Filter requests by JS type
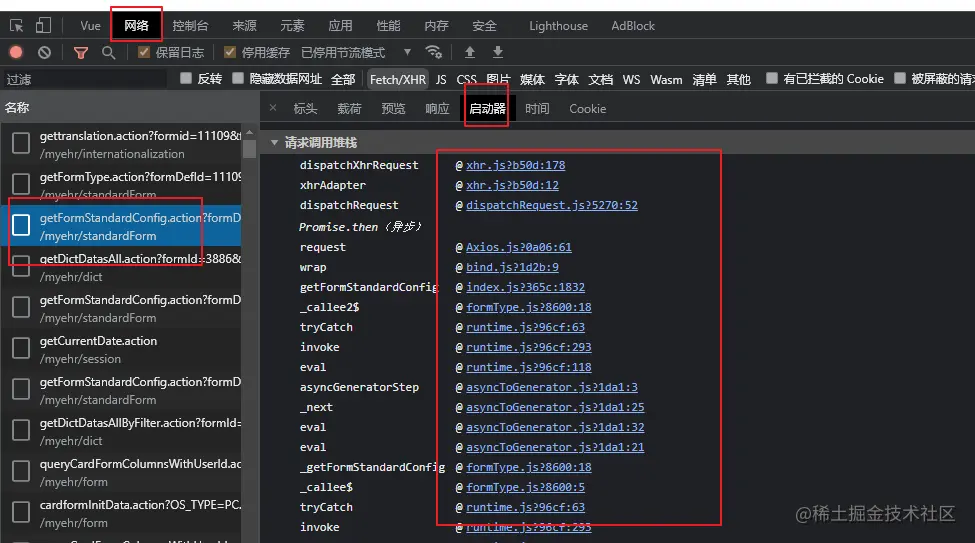Viewport: 975px width, 543px height. point(441,79)
